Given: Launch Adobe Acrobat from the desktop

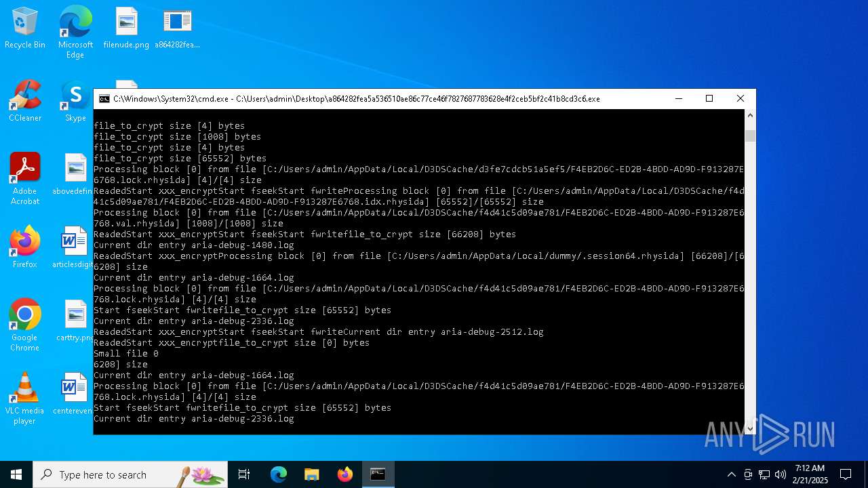Looking at the screenshot, I should (x=25, y=179).
